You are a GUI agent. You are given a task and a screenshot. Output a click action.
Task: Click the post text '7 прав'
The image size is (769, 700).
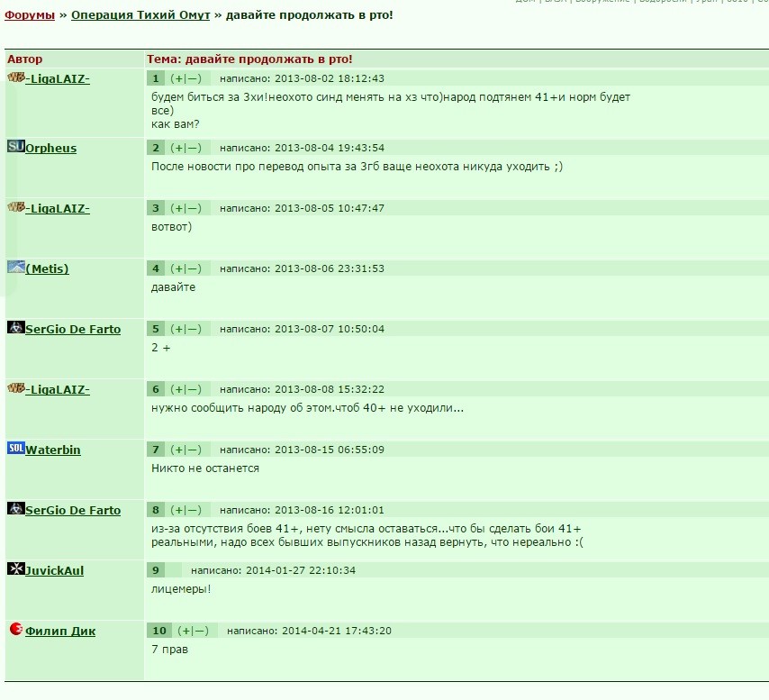click(x=169, y=649)
